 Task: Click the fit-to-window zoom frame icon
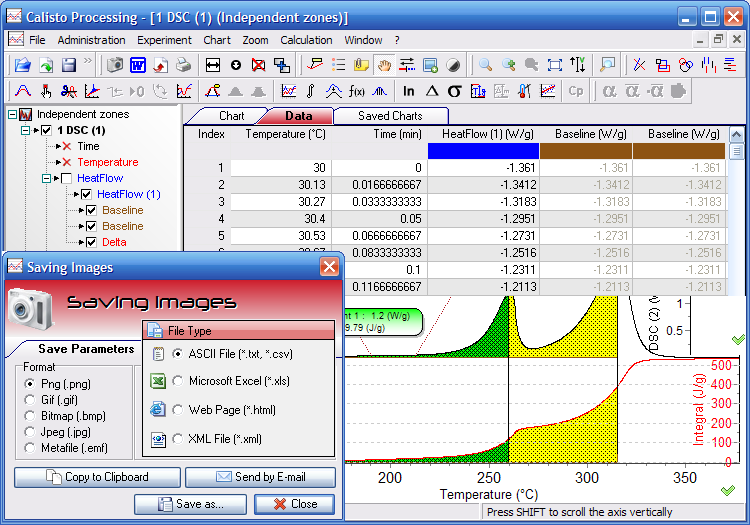click(x=554, y=65)
